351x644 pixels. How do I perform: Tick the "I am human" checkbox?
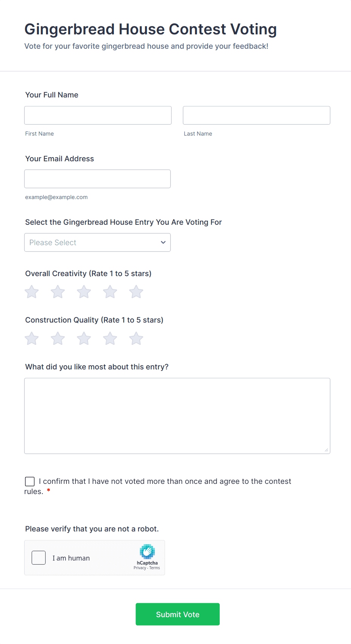coord(38,558)
